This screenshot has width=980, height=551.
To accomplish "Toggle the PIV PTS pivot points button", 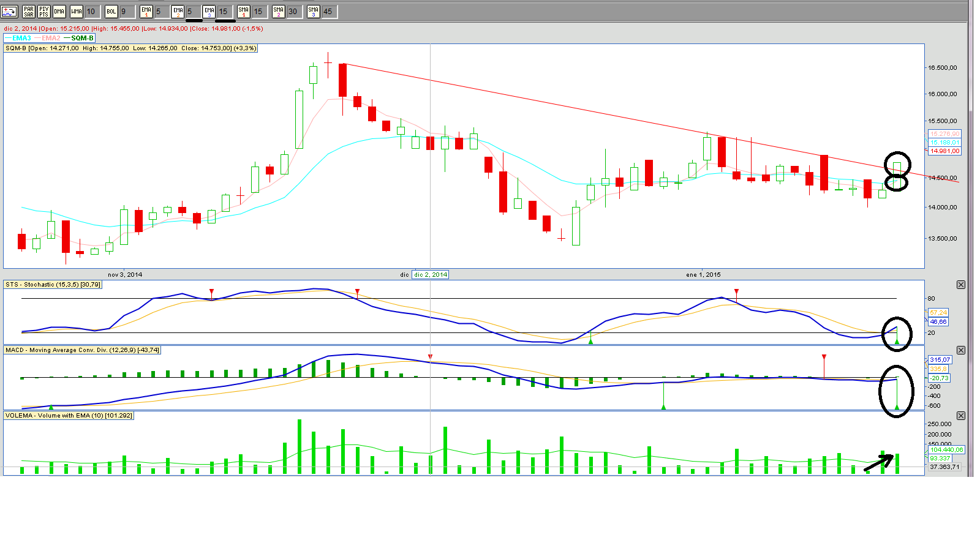I will pos(44,11).
